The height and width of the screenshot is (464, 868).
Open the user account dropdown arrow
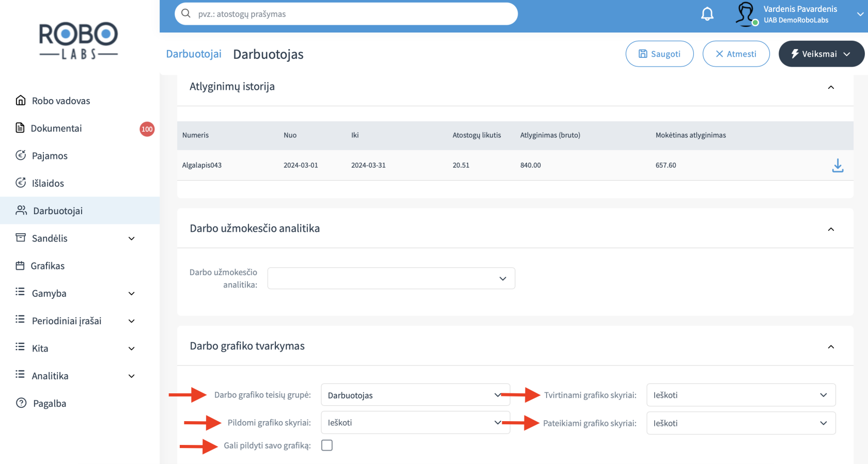[860, 14]
